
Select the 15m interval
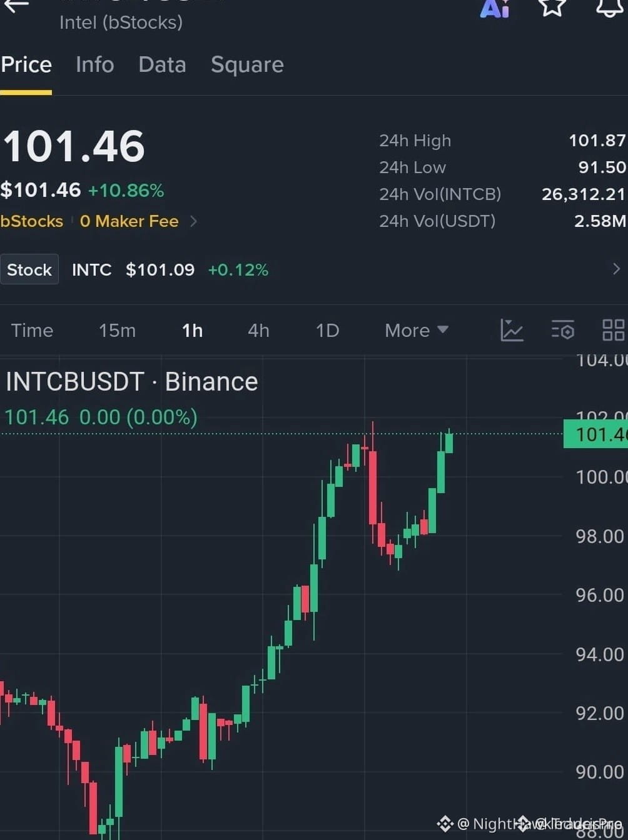point(117,330)
